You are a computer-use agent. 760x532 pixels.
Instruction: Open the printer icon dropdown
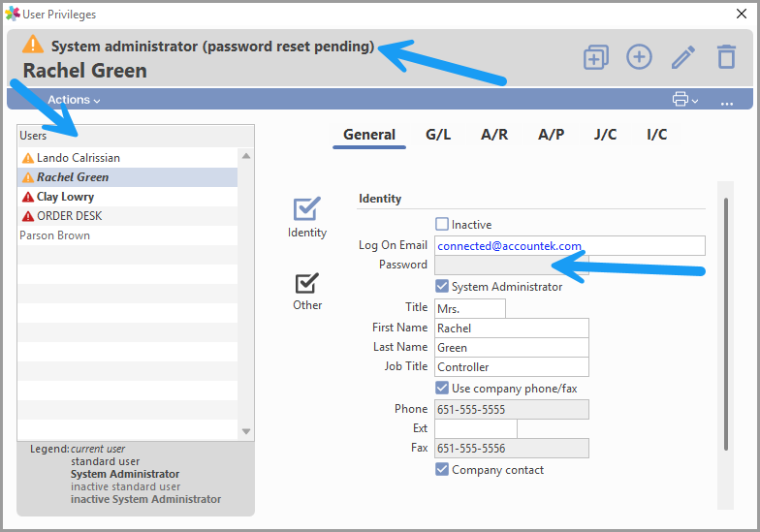click(684, 99)
